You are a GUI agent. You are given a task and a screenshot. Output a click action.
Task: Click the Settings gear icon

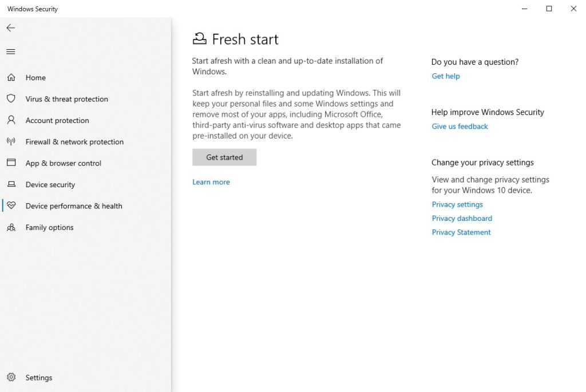coord(11,378)
